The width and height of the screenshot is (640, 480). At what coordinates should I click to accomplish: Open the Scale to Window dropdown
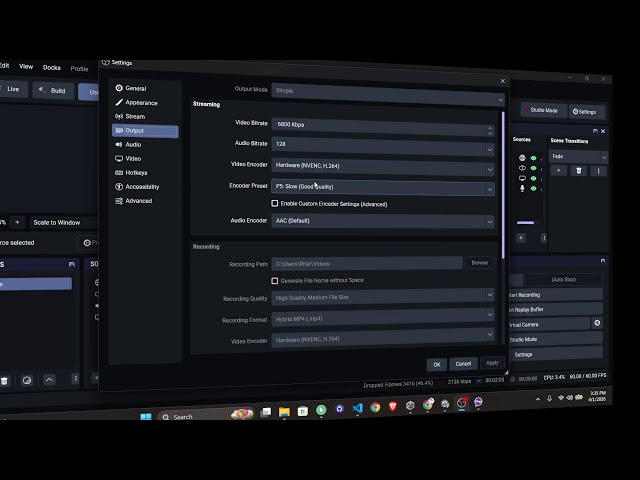tap(63, 222)
